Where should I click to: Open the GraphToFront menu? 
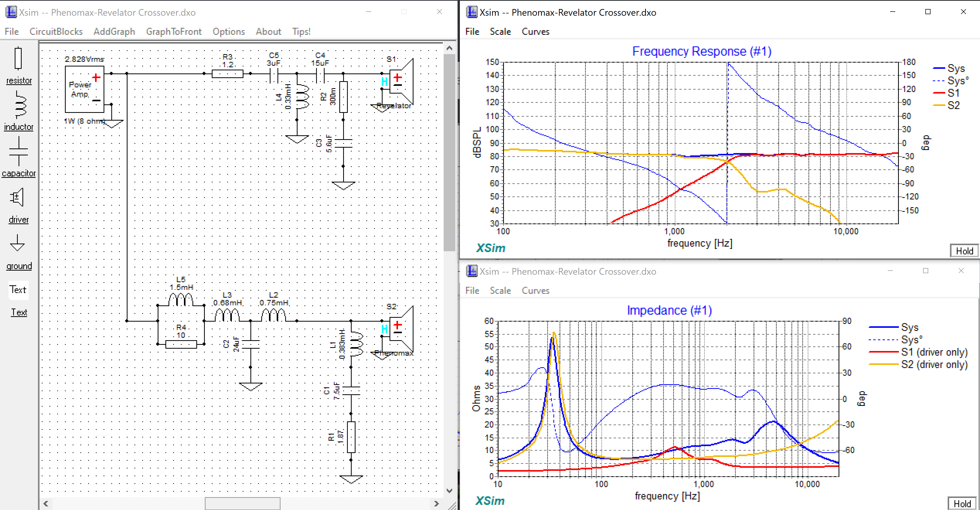173,32
